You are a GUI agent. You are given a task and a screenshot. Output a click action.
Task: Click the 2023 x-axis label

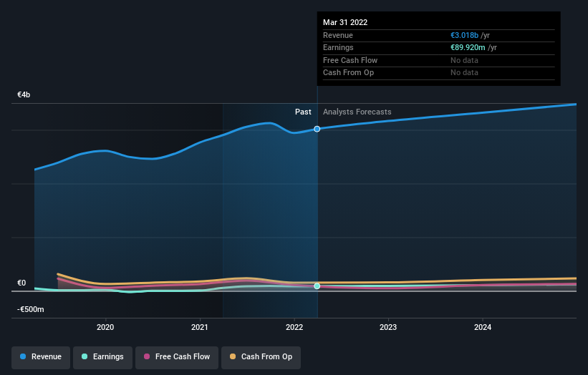(388, 327)
